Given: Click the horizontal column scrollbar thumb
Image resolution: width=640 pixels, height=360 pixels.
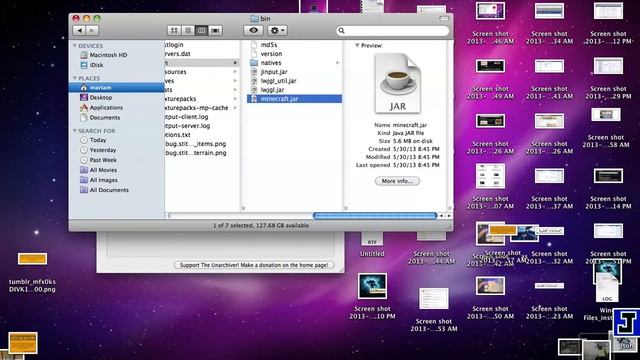Looking at the screenshot, I should 375,216.
